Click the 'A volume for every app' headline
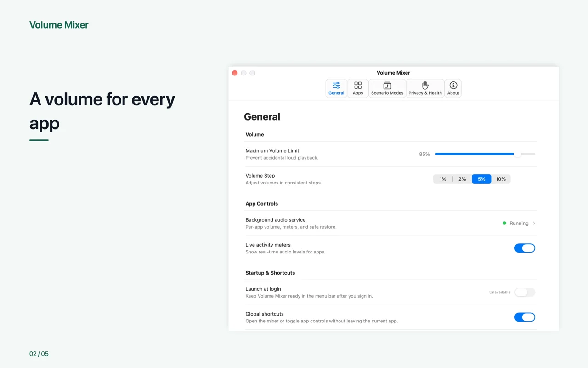Image resolution: width=588 pixels, height=368 pixels. click(x=102, y=111)
